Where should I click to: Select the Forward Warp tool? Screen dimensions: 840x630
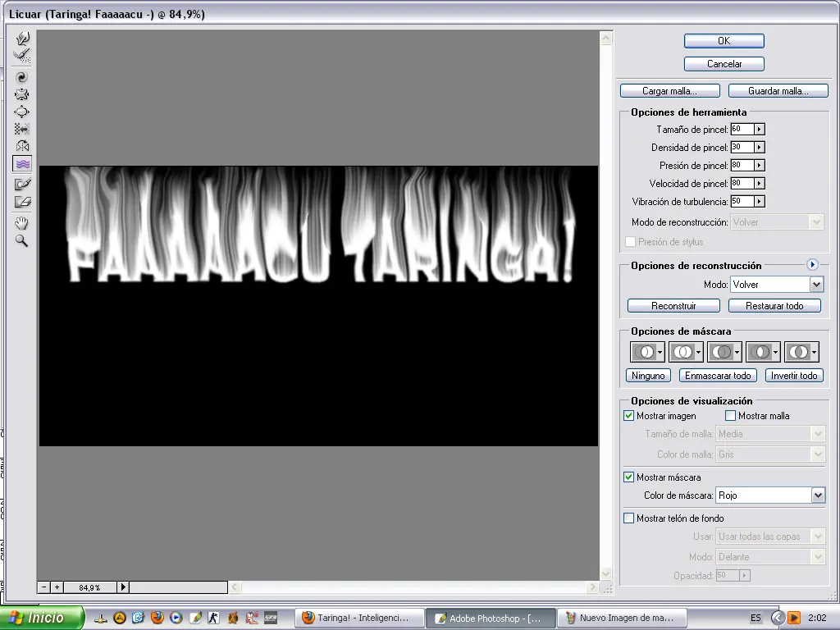pos(22,38)
